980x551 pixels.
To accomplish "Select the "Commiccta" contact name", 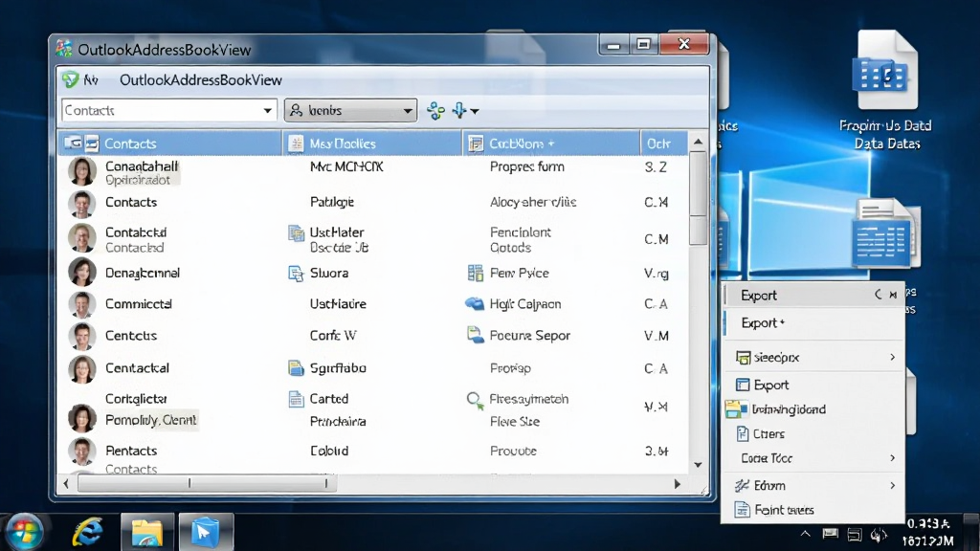I will pyautogui.click(x=138, y=304).
